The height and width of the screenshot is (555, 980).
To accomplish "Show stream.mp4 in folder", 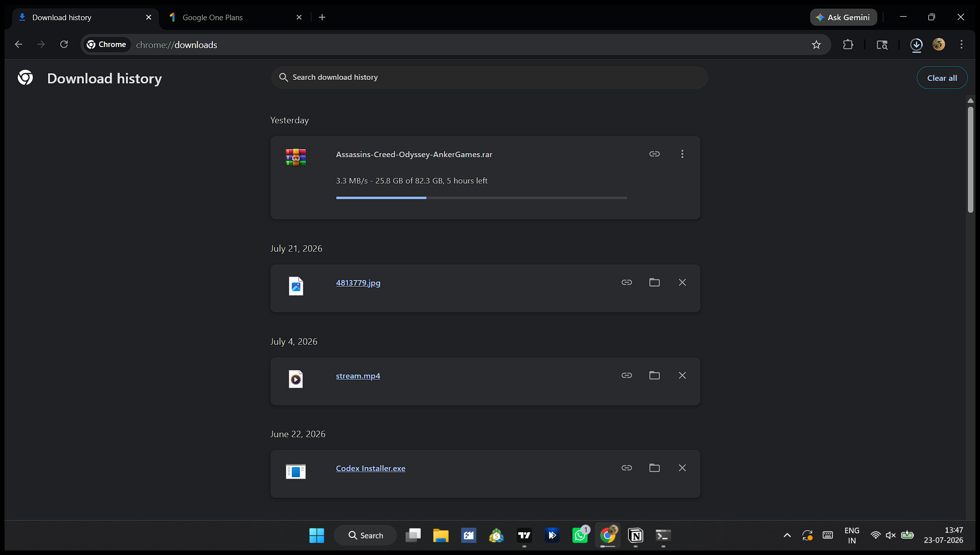I will pyautogui.click(x=654, y=376).
